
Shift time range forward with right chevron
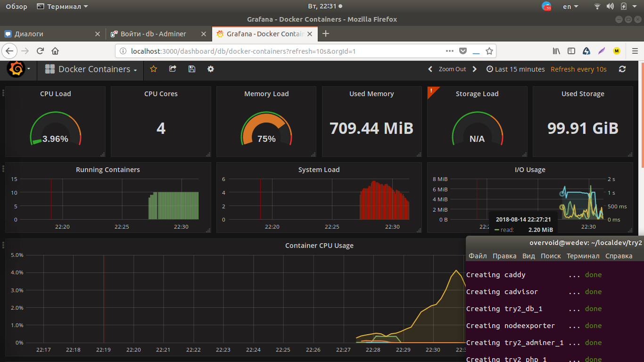tap(475, 69)
